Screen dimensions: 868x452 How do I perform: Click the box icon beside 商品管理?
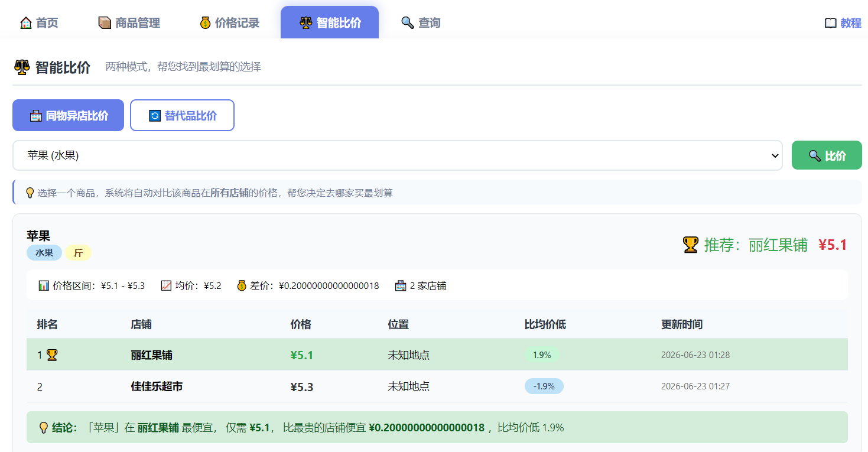105,23
